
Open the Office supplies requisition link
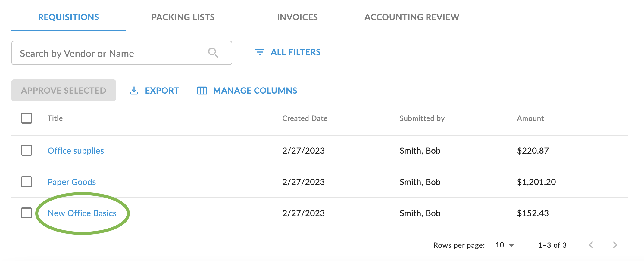[76, 151]
